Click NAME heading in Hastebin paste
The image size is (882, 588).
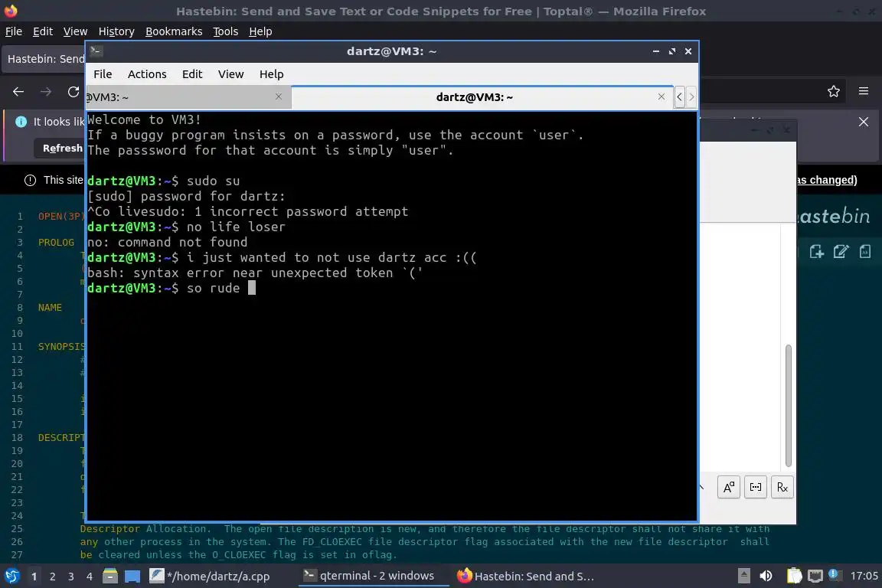[x=50, y=308]
